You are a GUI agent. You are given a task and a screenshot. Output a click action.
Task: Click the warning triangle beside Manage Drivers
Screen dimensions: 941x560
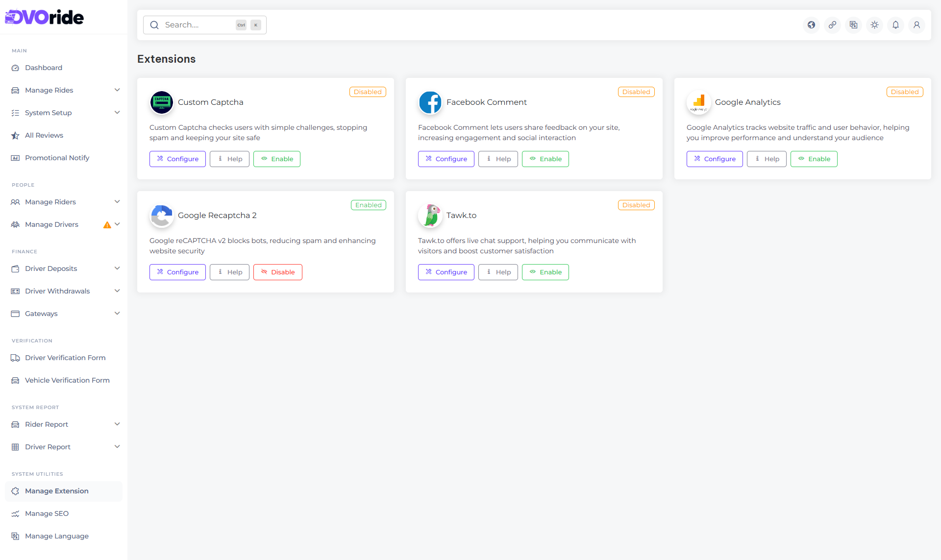(107, 225)
